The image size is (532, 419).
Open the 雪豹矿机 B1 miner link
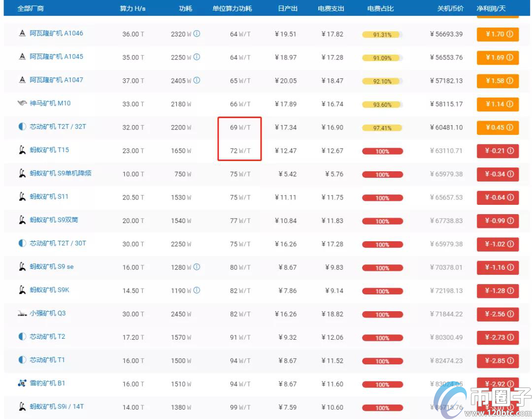(47, 383)
